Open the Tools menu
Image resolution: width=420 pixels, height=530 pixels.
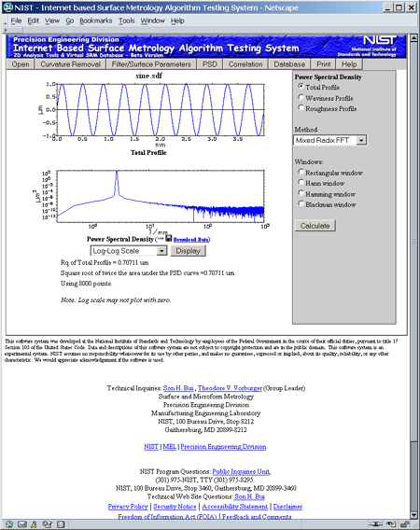tap(127, 21)
